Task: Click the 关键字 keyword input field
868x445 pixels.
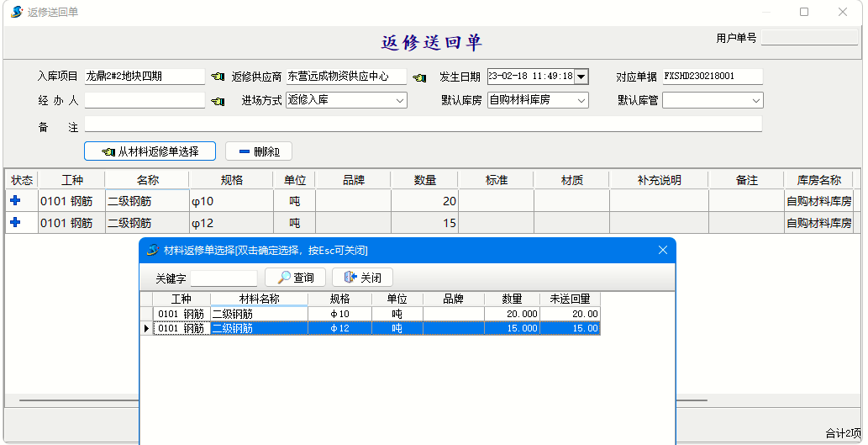Action: tap(224, 278)
